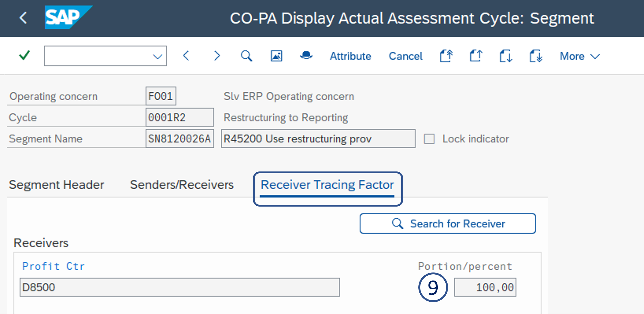Open the command field dropdown arrow
Screen dimensions: 644x314
point(157,56)
